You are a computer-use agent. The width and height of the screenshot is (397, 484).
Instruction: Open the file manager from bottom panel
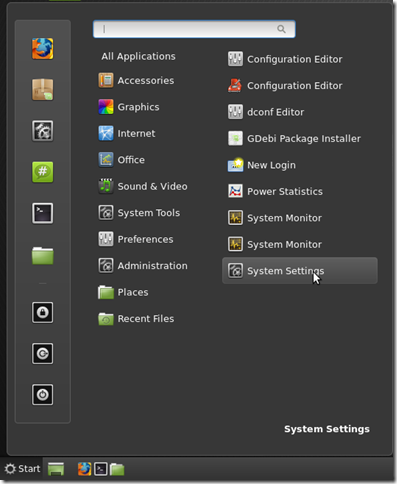click(x=117, y=469)
